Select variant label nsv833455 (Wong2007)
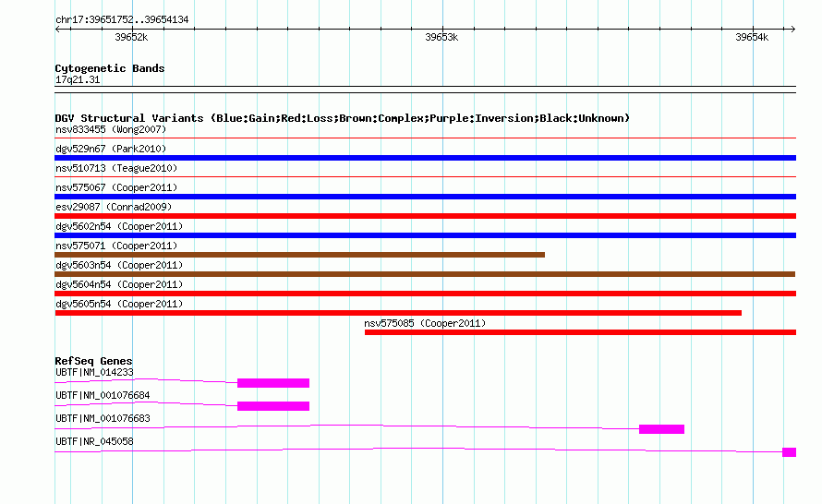This screenshot has width=822, height=504. click(x=111, y=129)
